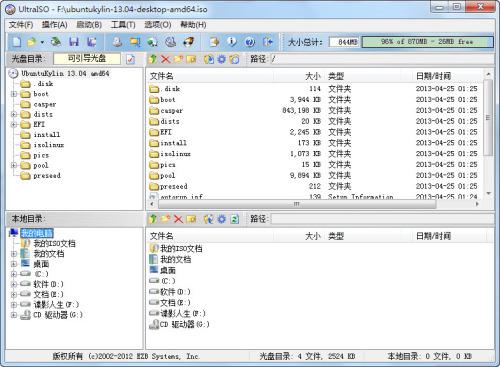Click the Up arrow icon in the image pane toolbar

[153, 59]
